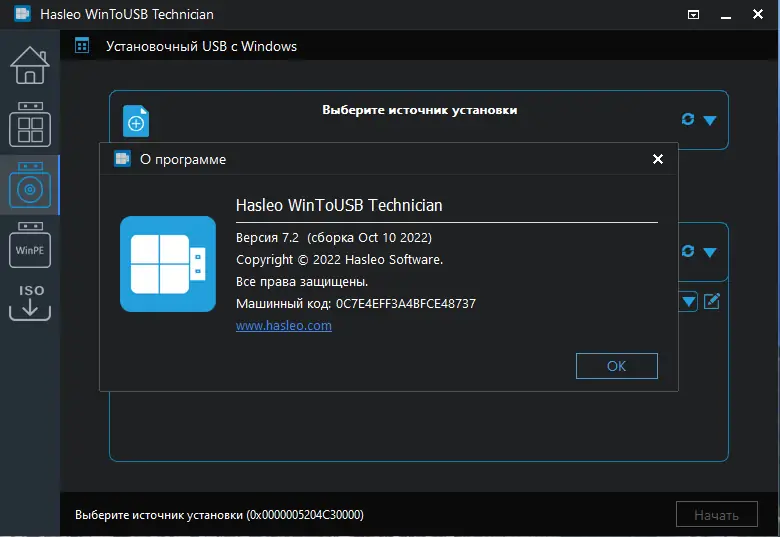This screenshot has width=780, height=537.
Task: Open the Windows To Go USB tool
Action: [x=29, y=125]
